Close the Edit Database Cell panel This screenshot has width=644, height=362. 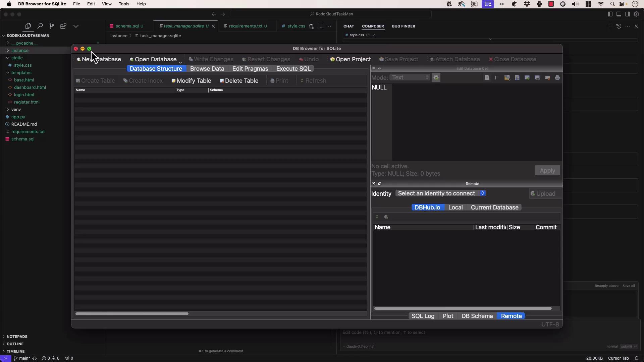pos(374,68)
